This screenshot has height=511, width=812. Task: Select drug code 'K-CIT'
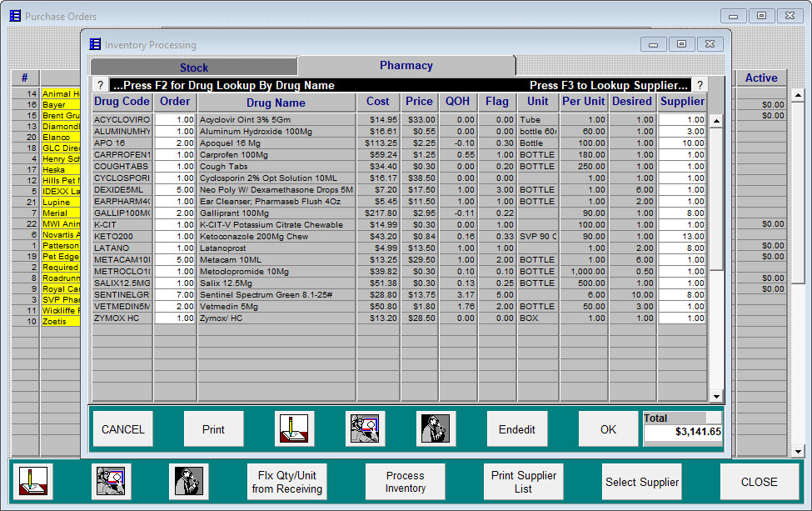coord(105,225)
